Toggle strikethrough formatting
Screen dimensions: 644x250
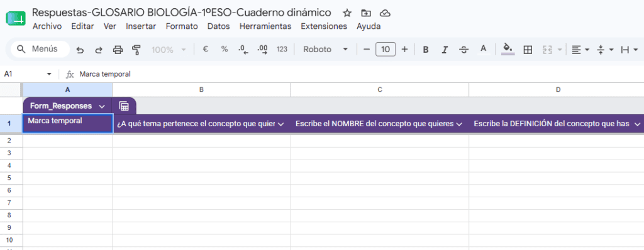click(x=464, y=50)
